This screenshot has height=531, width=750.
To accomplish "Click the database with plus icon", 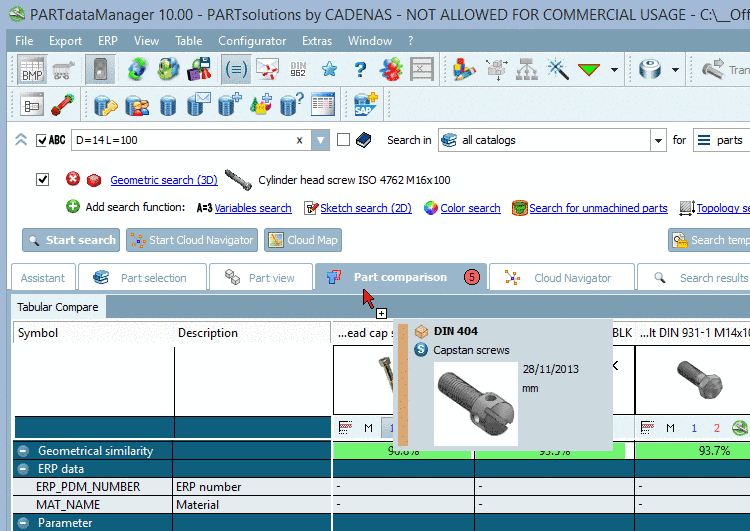I will tap(230, 104).
